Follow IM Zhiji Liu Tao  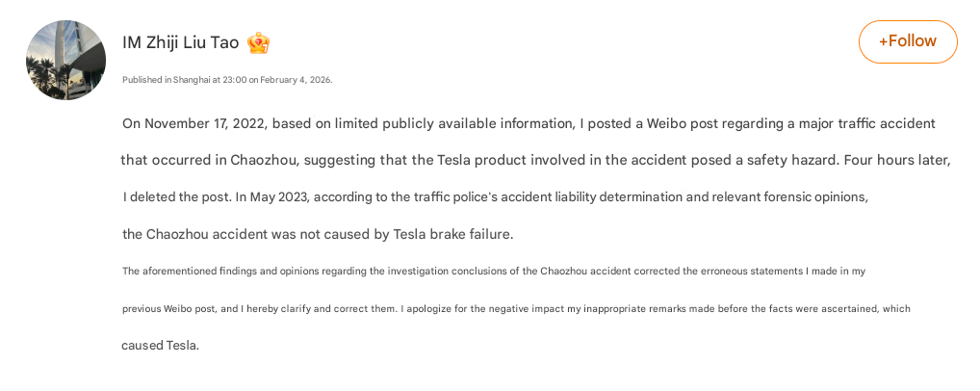pos(907,41)
